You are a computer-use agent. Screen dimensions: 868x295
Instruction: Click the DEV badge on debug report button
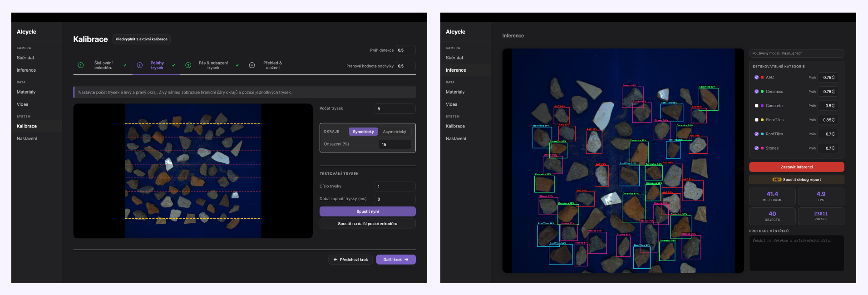coord(777,180)
